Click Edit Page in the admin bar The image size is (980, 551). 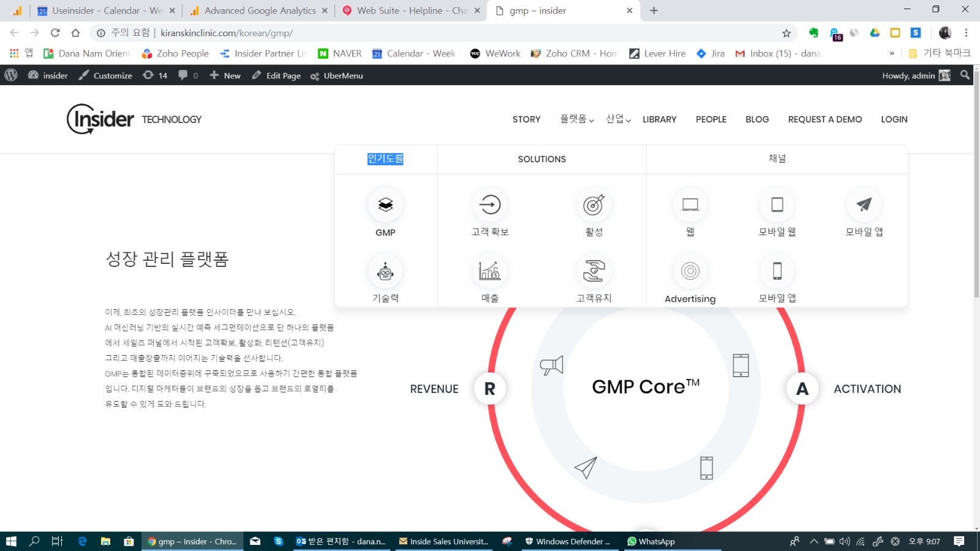pyautogui.click(x=276, y=76)
